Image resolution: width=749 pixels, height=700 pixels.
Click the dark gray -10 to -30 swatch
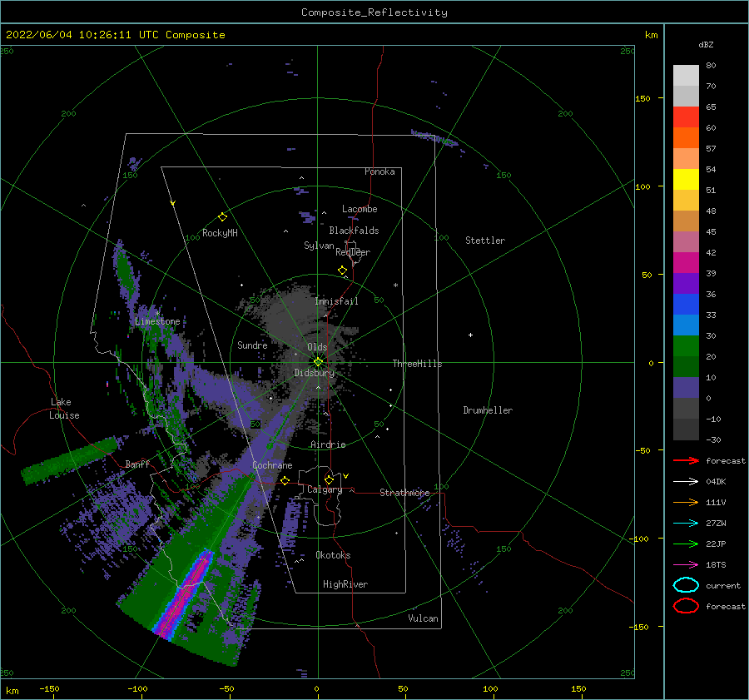click(686, 429)
